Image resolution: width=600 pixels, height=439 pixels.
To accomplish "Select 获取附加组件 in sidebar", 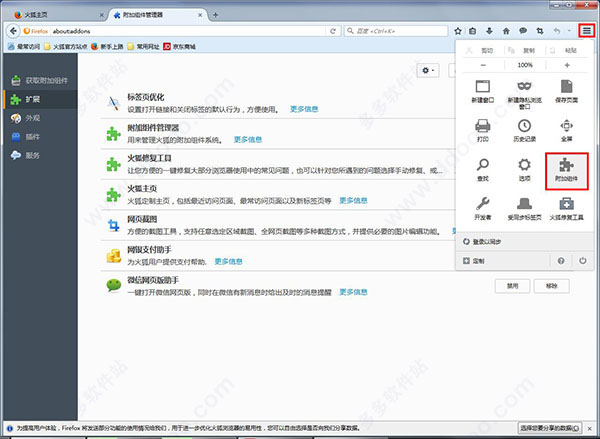I will click(x=40, y=80).
